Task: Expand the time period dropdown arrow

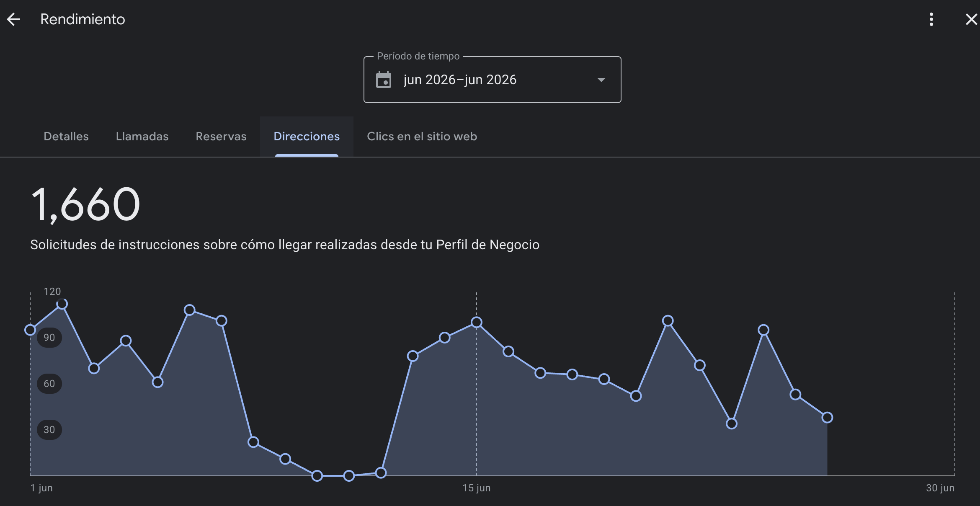Action: 601,80
